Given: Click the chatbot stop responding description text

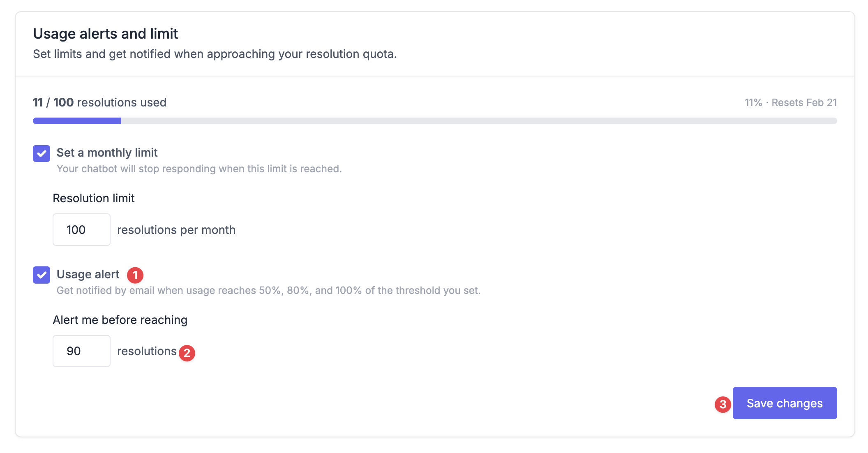Looking at the screenshot, I should tap(199, 169).
